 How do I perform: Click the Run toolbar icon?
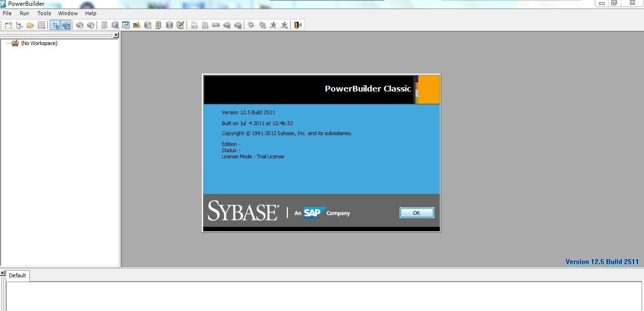(273, 25)
